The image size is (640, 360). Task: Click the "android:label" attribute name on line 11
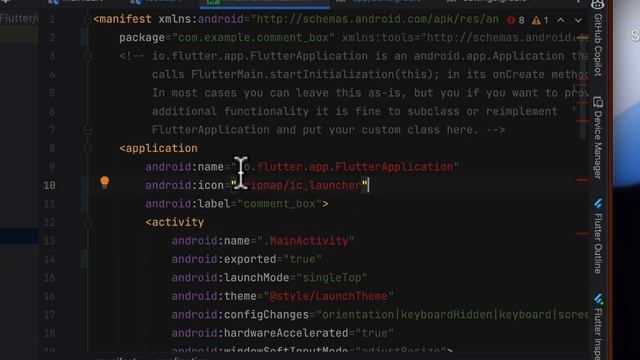(188, 204)
